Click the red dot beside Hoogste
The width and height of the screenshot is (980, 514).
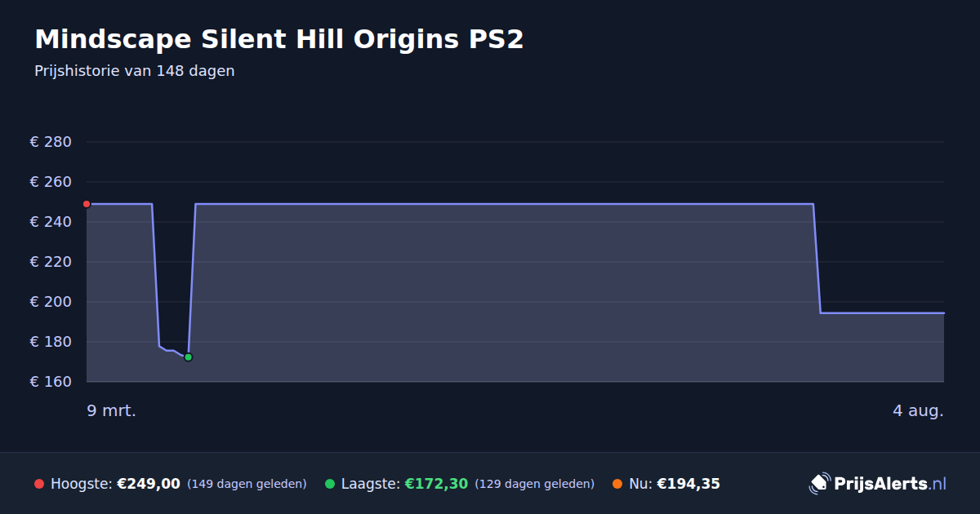tap(39, 484)
